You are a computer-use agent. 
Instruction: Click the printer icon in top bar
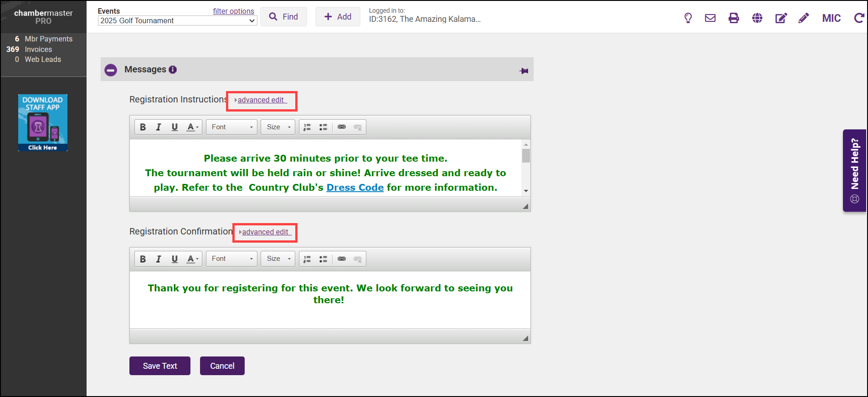734,18
